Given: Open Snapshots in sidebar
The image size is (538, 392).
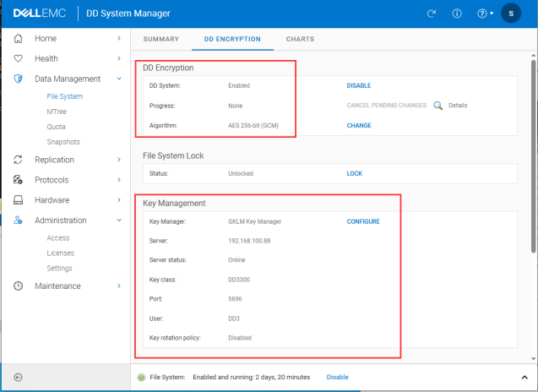Looking at the screenshot, I should [63, 142].
